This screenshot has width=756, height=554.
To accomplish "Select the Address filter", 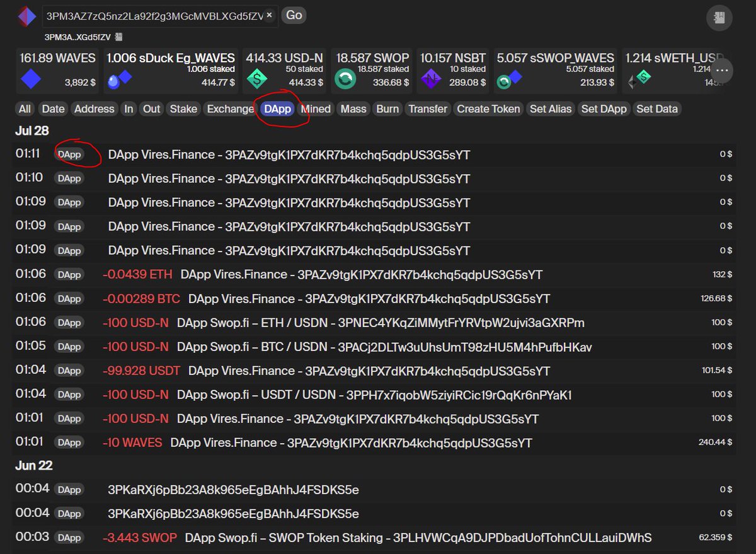I will [94, 109].
